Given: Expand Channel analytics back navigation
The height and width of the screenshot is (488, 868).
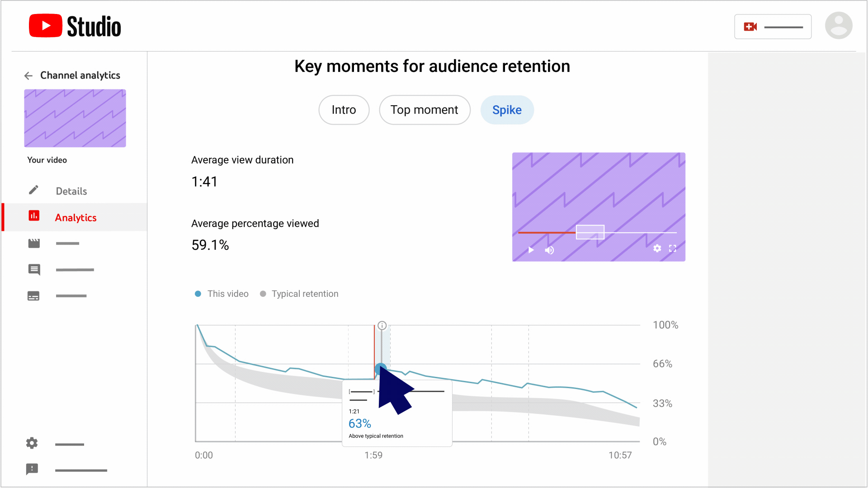Looking at the screenshot, I should [28, 75].
